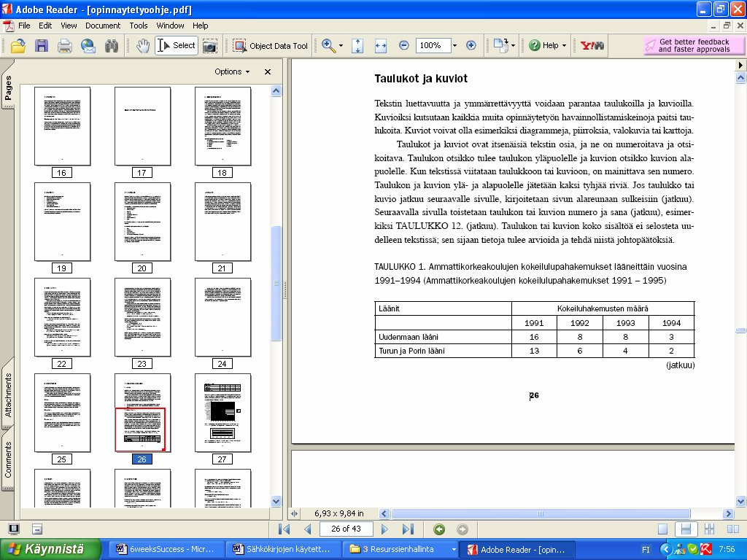
Task: Activate the Snapshot camera tool
Action: [209, 46]
